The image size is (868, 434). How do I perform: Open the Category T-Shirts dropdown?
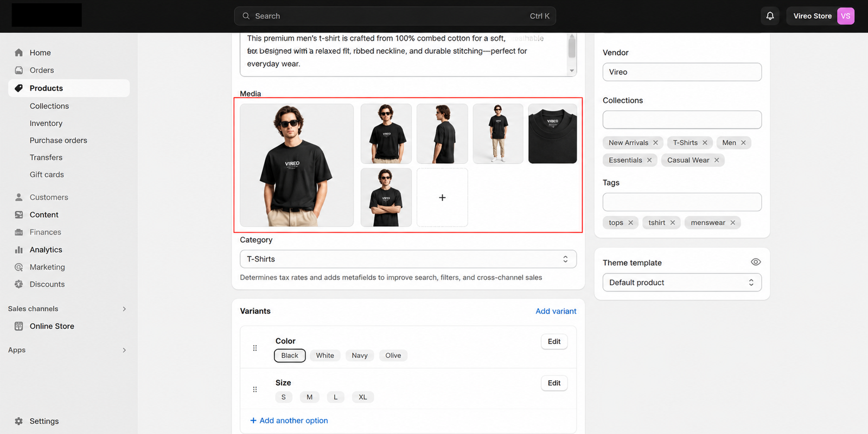408,259
